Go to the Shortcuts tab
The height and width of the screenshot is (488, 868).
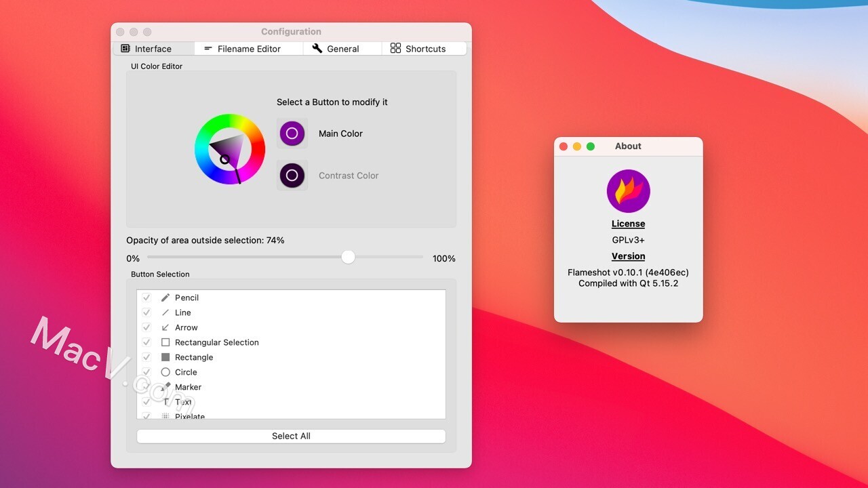(x=425, y=49)
